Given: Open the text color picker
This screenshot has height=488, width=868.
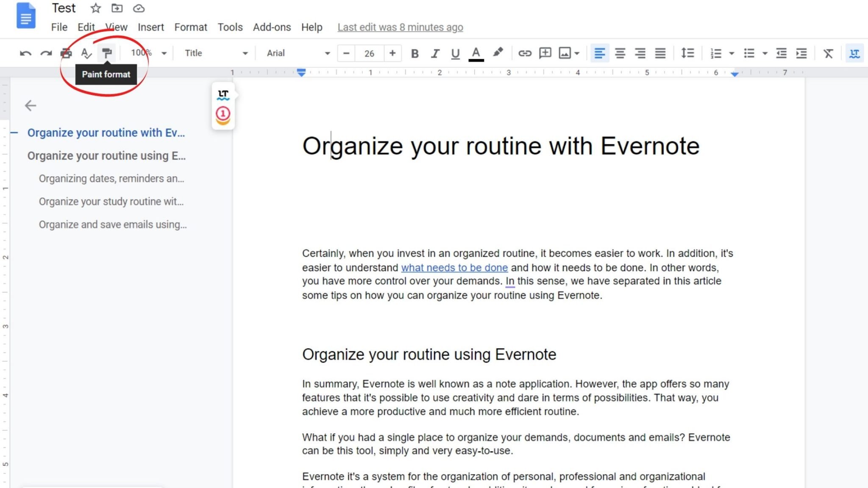Looking at the screenshot, I should (476, 54).
